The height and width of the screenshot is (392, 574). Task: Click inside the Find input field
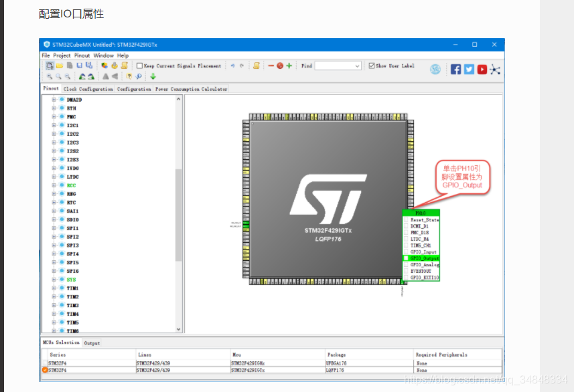pos(335,66)
